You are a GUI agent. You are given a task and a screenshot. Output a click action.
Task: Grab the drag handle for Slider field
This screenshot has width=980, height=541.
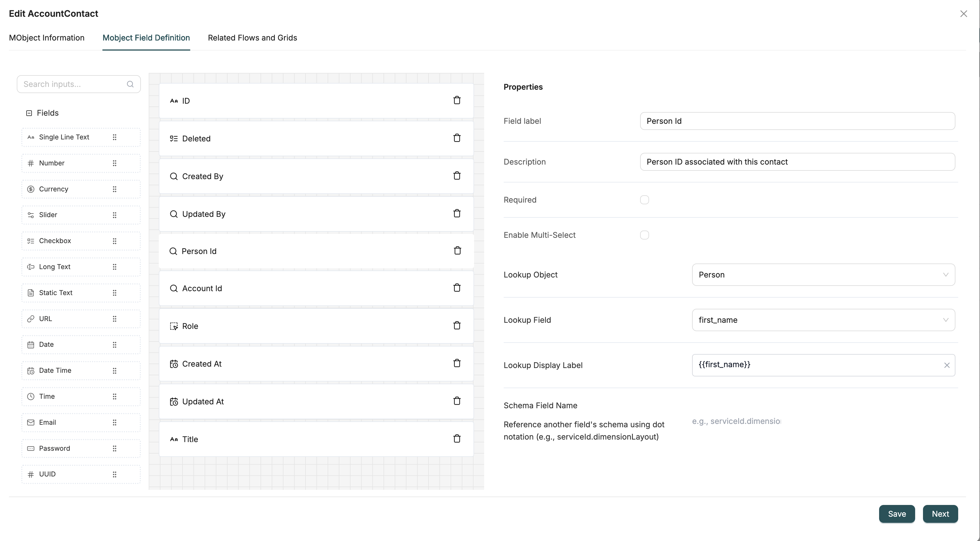[x=115, y=215]
